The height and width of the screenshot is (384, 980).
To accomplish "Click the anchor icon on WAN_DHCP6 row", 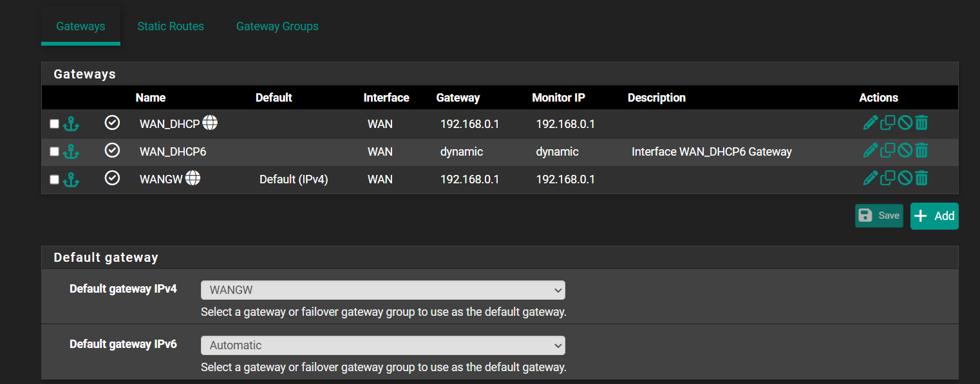I will 71,152.
